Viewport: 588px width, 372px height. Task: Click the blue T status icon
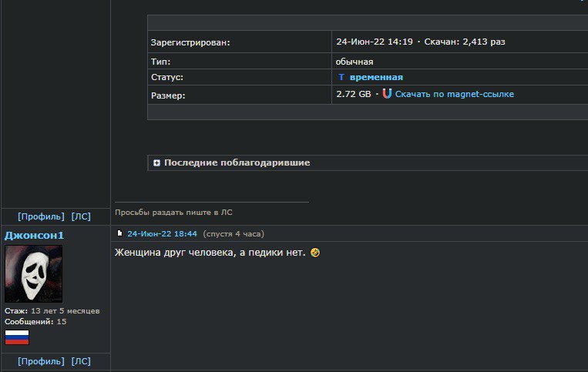[x=341, y=77]
